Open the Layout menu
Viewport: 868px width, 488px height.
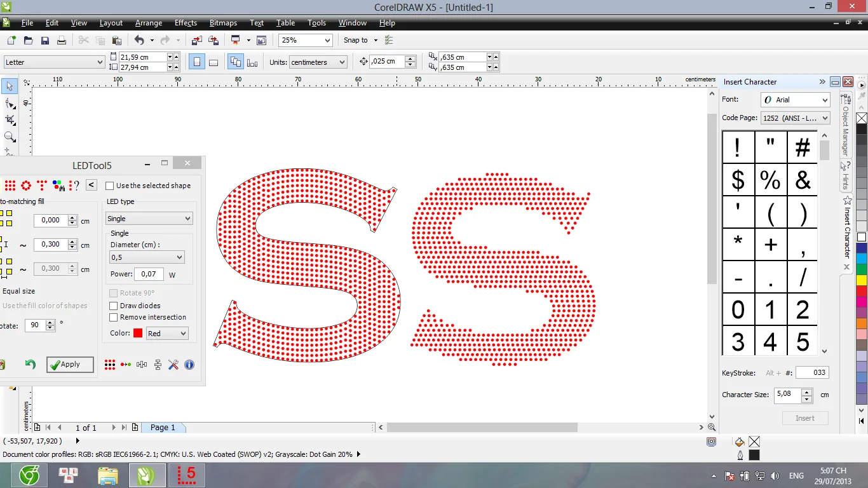tap(111, 23)
